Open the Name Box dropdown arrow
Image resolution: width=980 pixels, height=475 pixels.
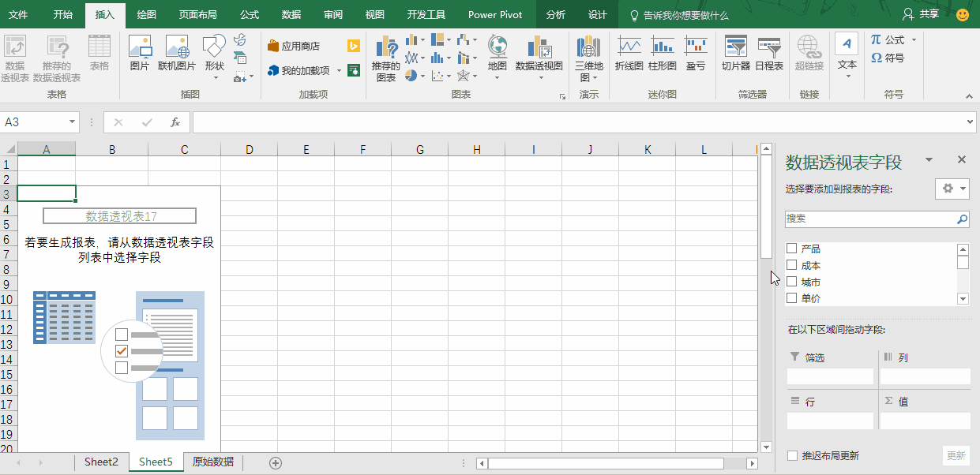(73, 122)
